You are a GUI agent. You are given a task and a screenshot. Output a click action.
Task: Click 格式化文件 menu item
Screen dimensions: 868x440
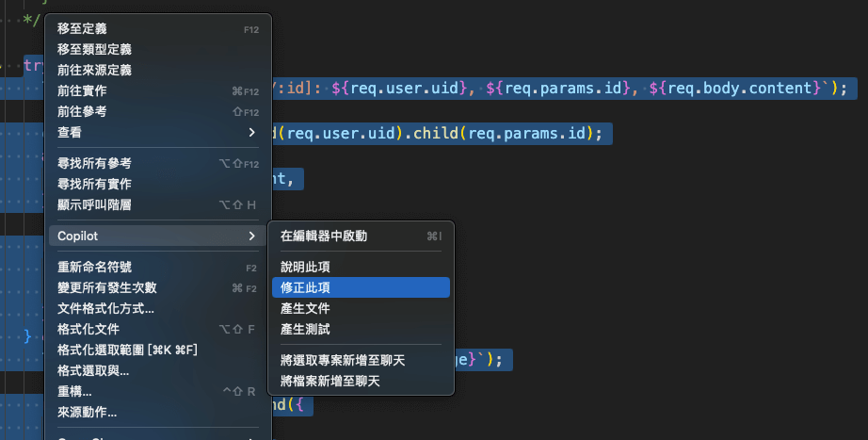coord(88,329)
